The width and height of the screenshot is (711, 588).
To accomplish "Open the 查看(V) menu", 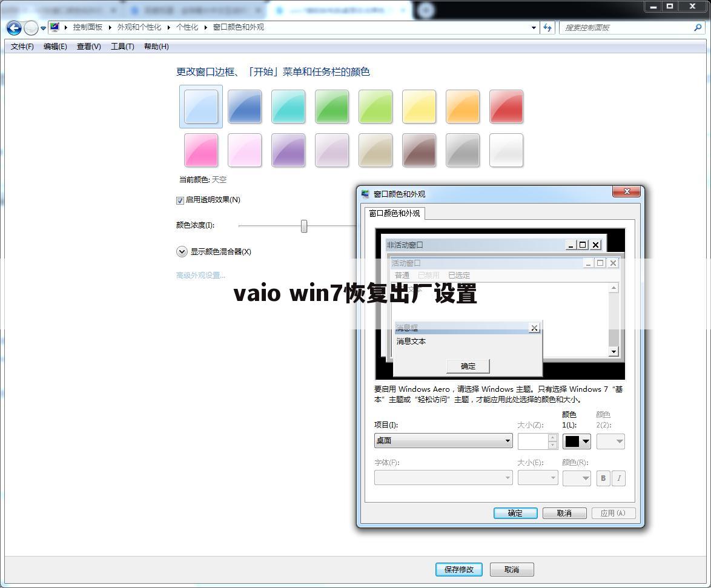I will [x=89, y=46].
